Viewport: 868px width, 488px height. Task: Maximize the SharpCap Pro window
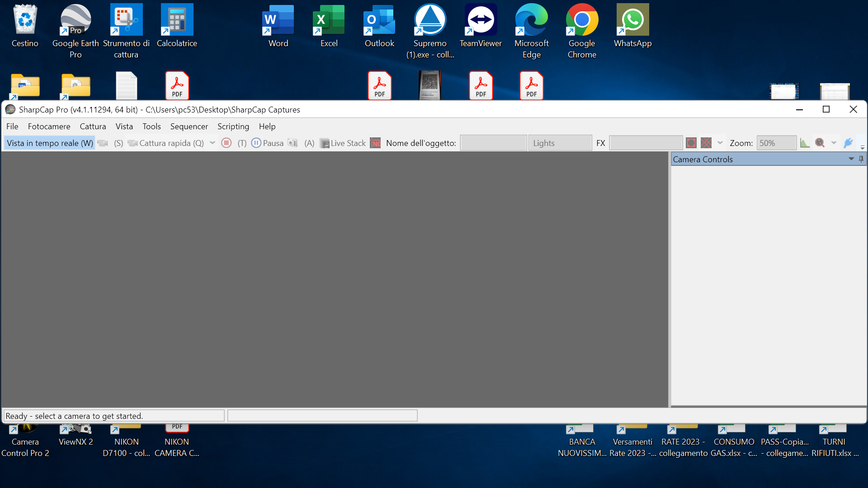point(826,109)
